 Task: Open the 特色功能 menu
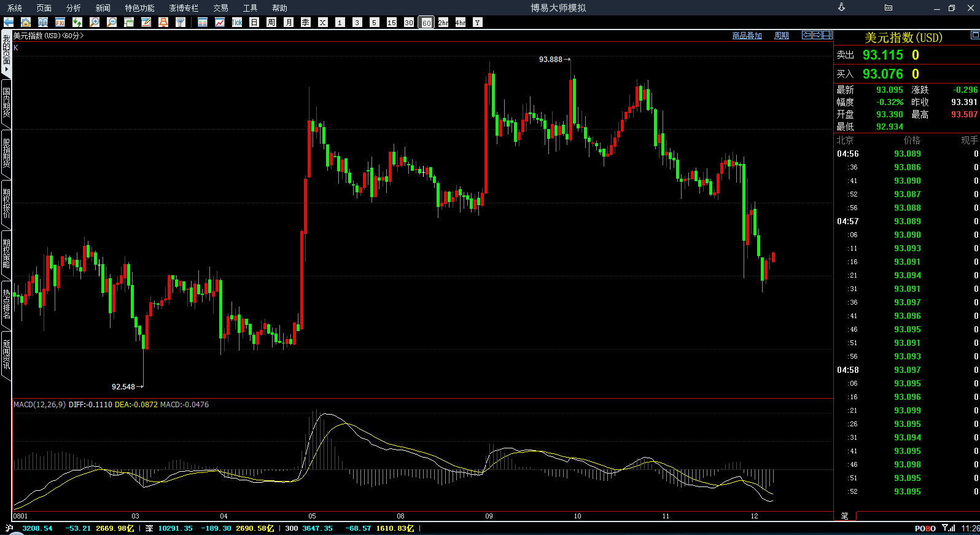139,8
